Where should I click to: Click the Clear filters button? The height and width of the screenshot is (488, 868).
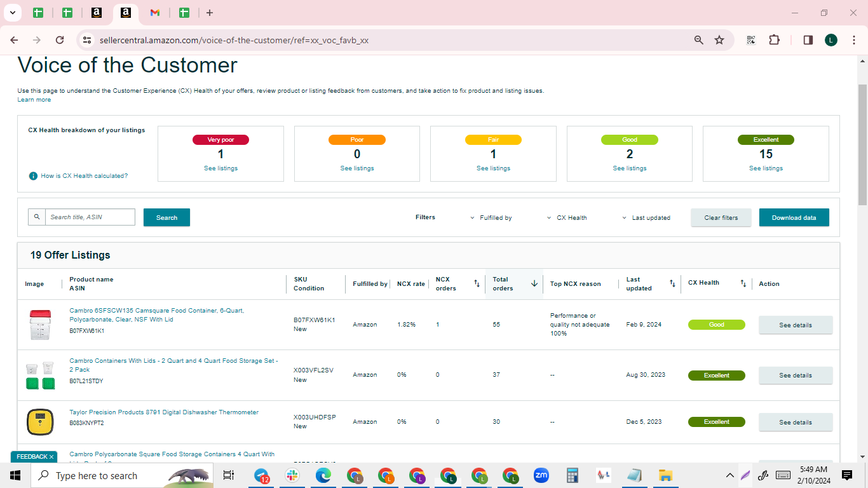tap(721, 217)
